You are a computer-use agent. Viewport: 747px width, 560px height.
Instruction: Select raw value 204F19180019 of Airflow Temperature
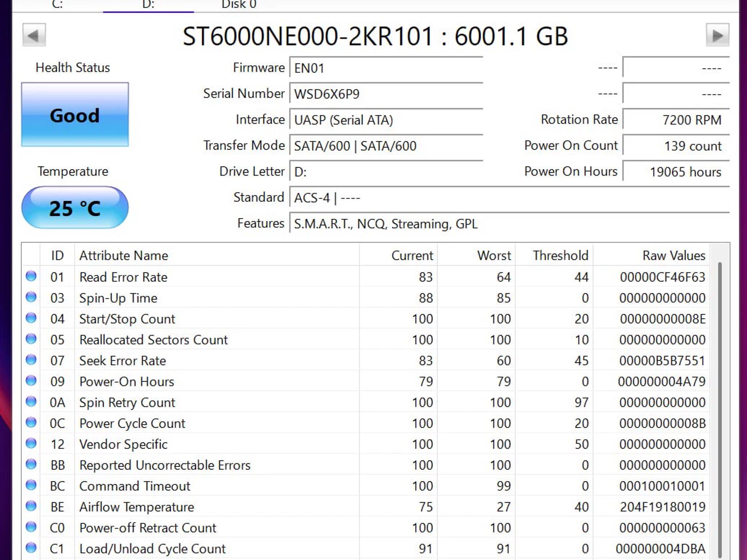662,507
